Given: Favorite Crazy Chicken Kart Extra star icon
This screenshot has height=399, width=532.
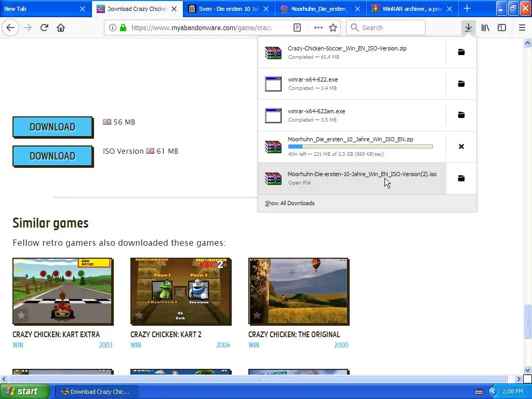Looking at the screenshot, I should point(21,315).
